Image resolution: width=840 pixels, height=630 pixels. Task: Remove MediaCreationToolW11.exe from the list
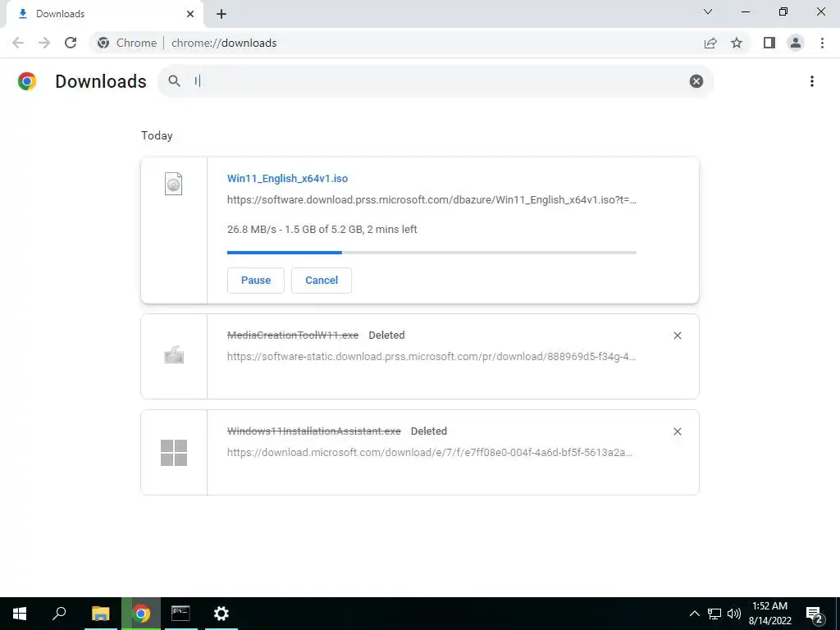click(x=677, y=336)
